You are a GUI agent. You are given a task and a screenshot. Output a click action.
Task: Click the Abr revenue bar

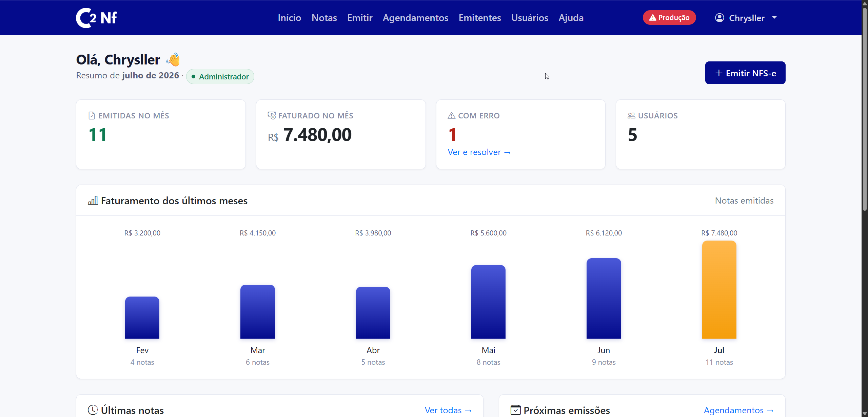point(373,312)
